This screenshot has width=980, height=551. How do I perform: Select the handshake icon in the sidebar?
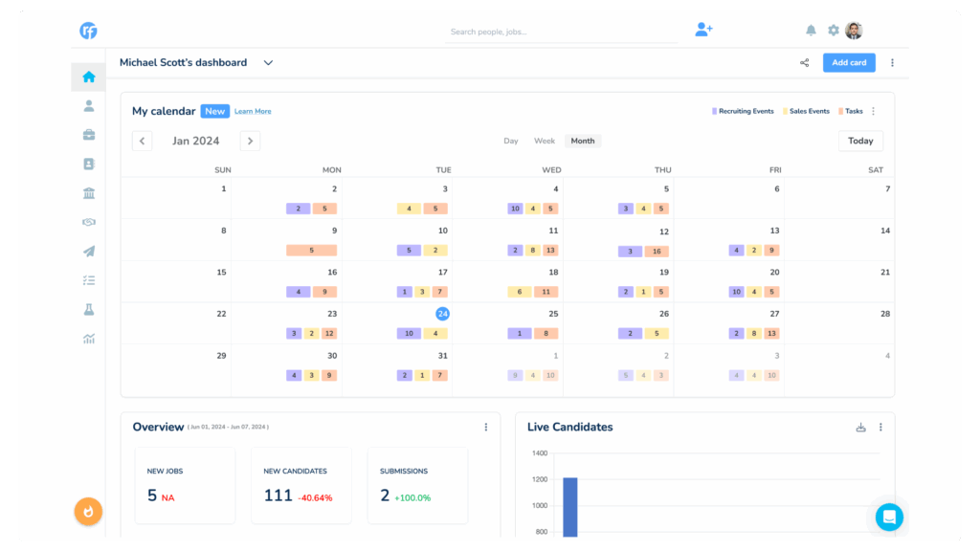pos(88,222)
